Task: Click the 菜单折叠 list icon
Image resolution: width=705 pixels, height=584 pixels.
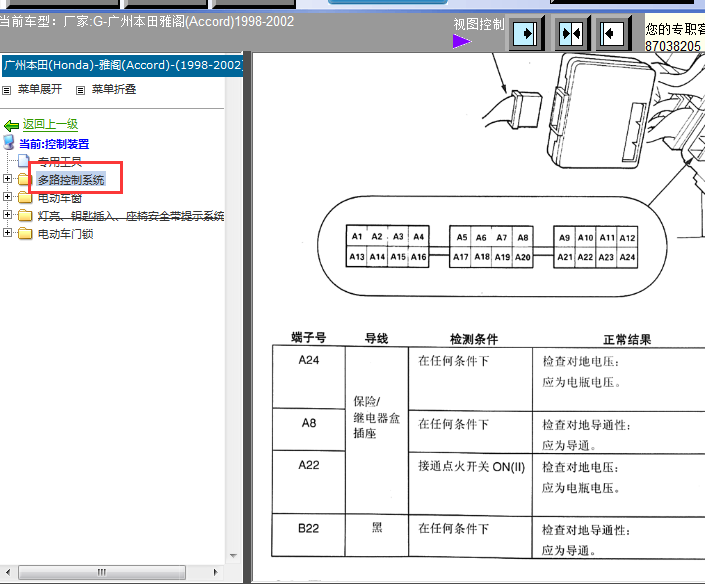Action: pos(80,90)
